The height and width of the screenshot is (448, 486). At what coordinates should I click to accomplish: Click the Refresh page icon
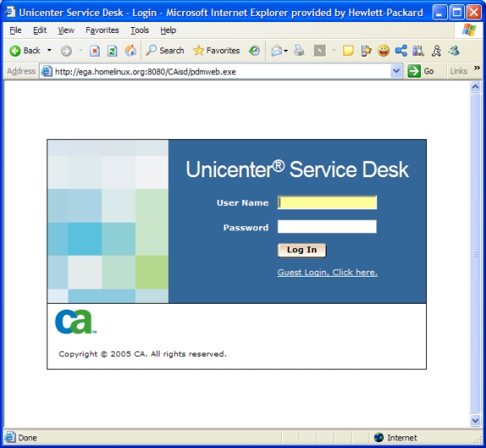(112, 51)
